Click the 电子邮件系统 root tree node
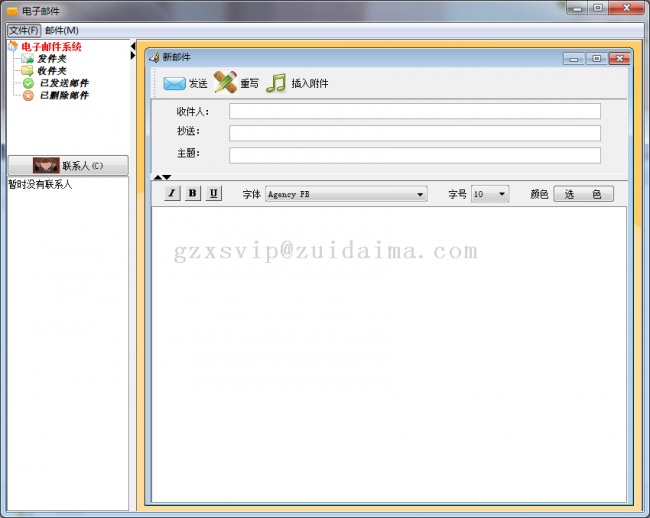The width and height of the screenshot is (650, 518). click(x=51, y=47)
